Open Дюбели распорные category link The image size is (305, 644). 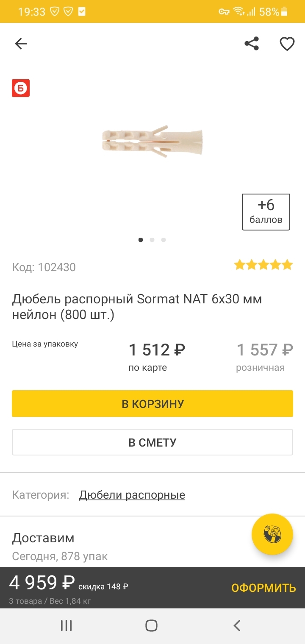tap(132, 495)
